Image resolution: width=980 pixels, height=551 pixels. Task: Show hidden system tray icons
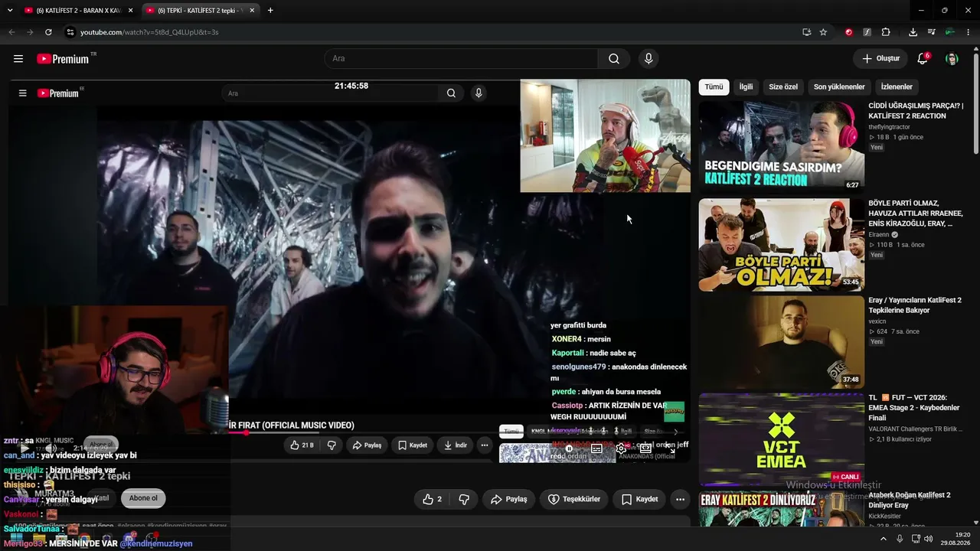point(884,539)
